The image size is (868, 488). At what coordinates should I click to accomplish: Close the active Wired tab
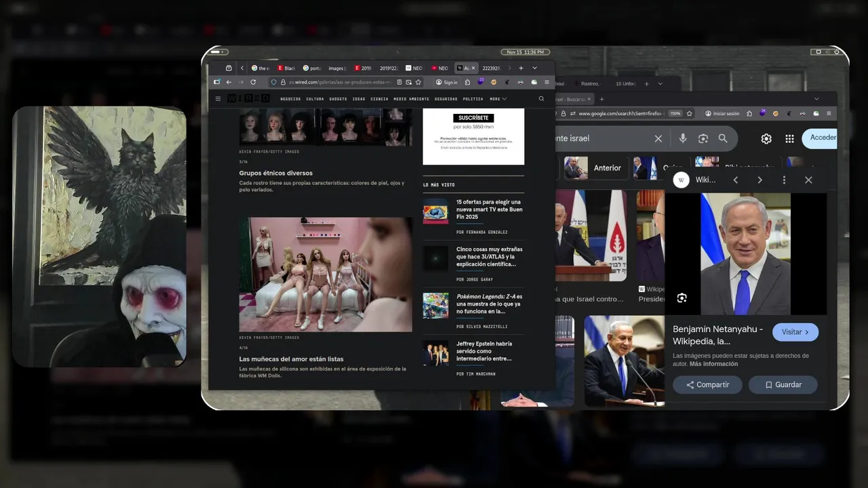coord(473,68)
